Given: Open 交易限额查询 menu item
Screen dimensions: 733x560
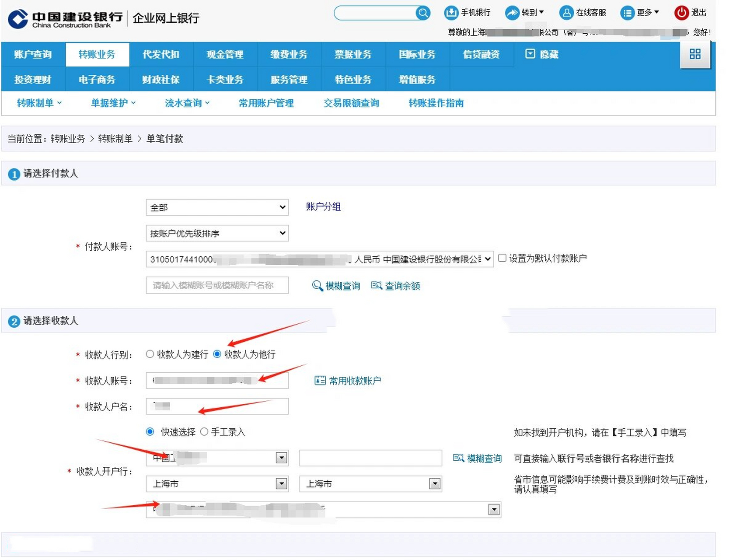Looking at the screenshot, I should click(351, 103).
